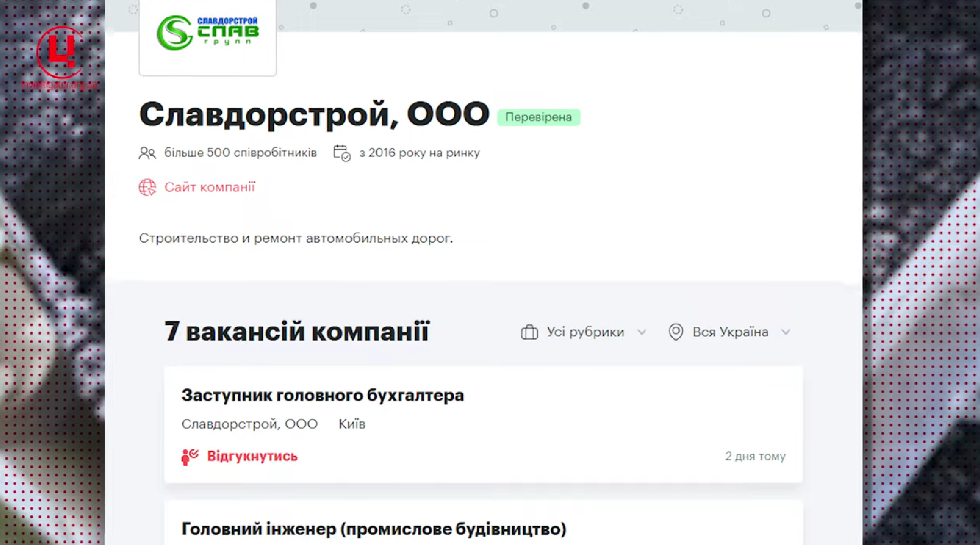
Task: Click the Київ location in vacancy card
Action: tap(352, 424)
